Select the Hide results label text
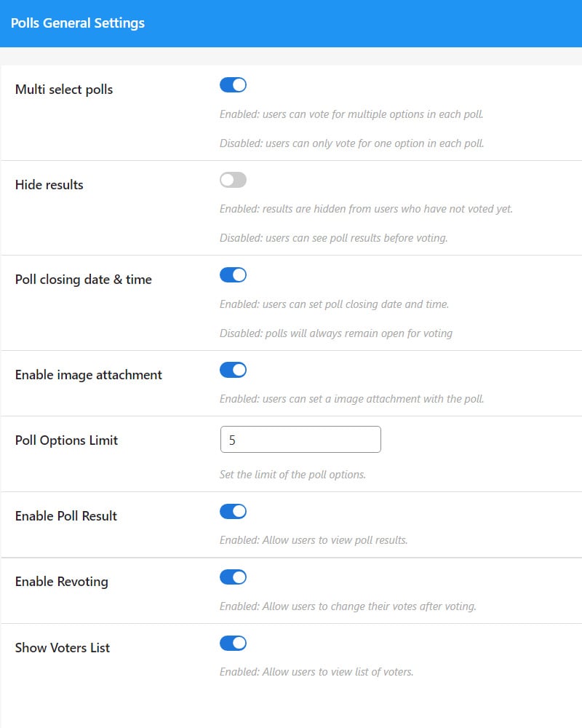This screenshot has width=582, height=728. coord(49,184)
